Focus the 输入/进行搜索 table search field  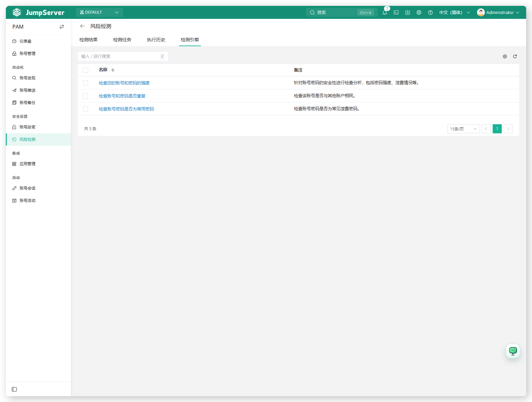click(x=123, y=56)
